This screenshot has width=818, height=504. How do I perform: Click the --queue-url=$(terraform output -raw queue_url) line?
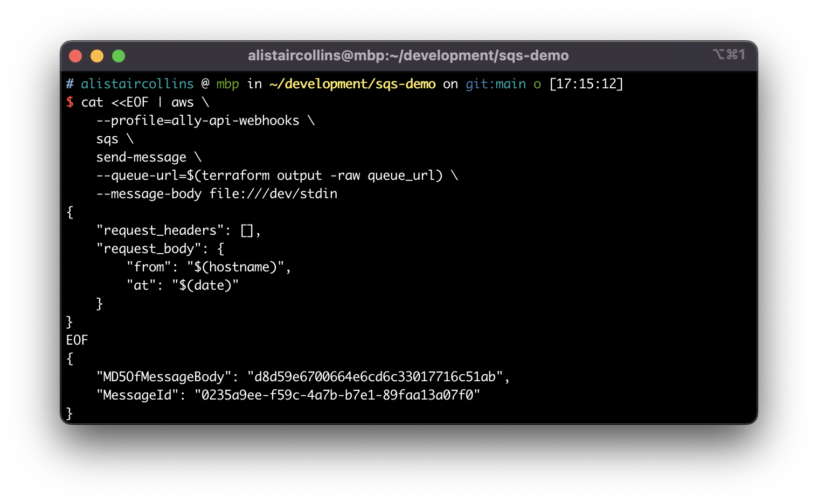tap(277, 176)
